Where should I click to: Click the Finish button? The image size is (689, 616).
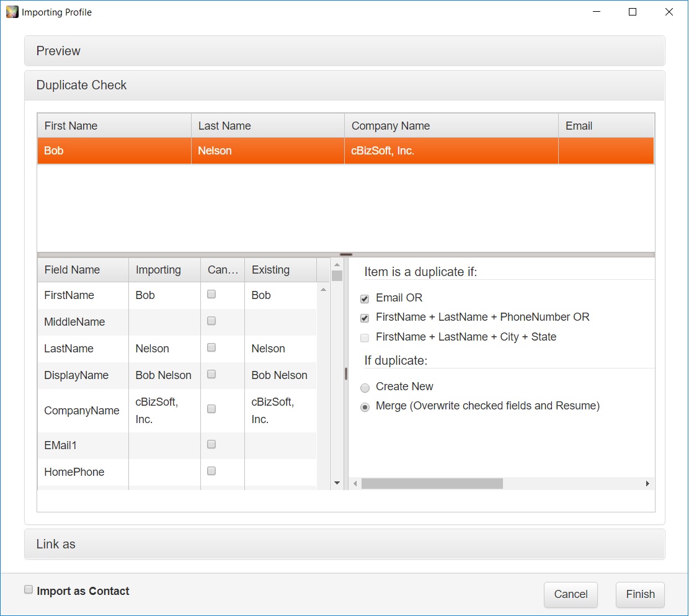[x=640, y=594]
